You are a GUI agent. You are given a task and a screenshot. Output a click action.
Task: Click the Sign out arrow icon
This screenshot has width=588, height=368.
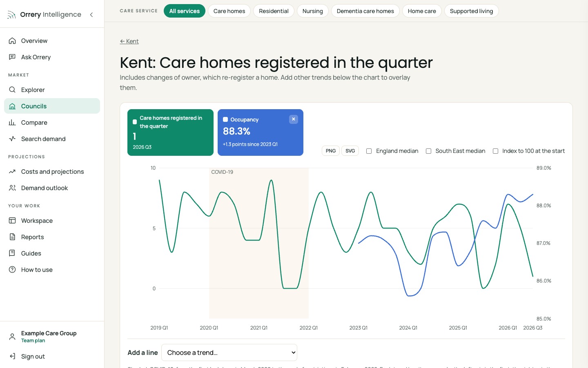point(12,357)
